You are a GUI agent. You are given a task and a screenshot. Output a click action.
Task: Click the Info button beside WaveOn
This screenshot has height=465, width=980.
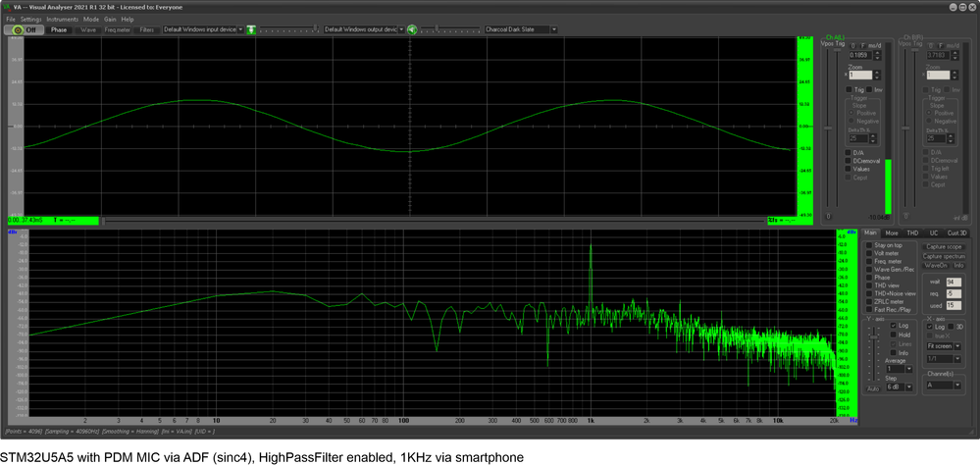[958, 266]
